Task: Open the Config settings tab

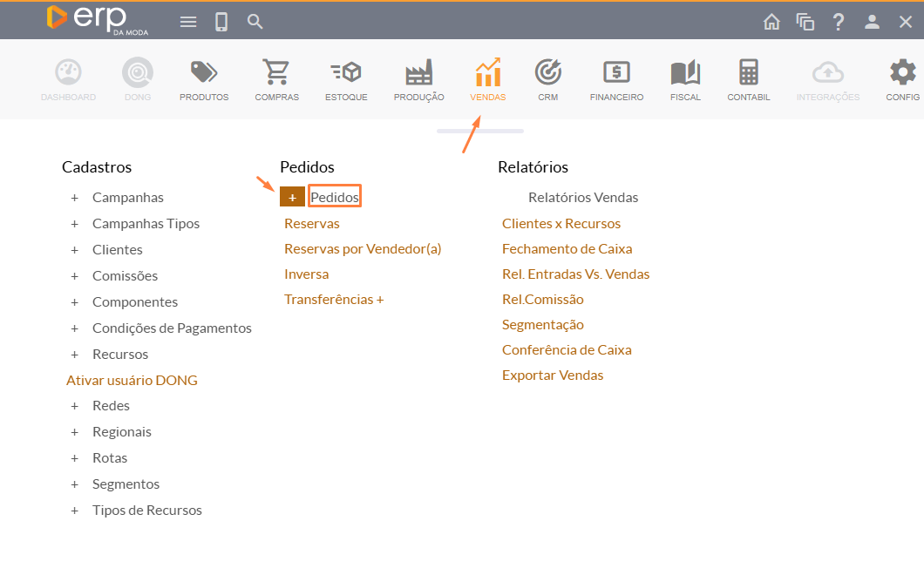Action: (902, 78)
